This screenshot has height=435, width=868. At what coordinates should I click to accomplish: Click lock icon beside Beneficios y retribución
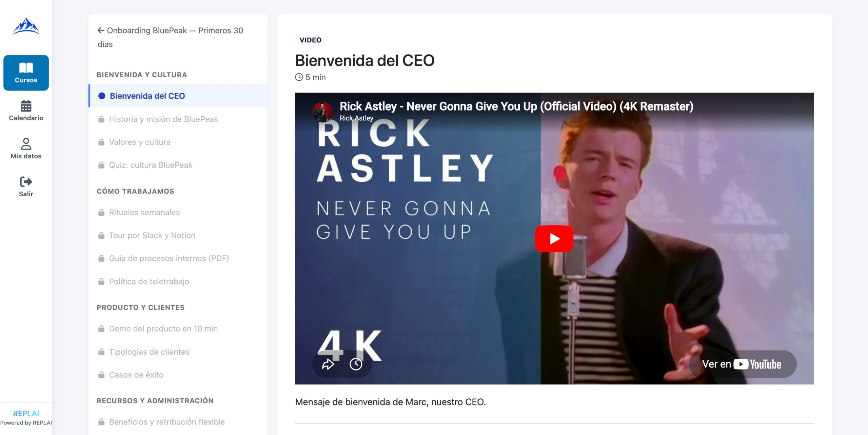coord(101,422)
